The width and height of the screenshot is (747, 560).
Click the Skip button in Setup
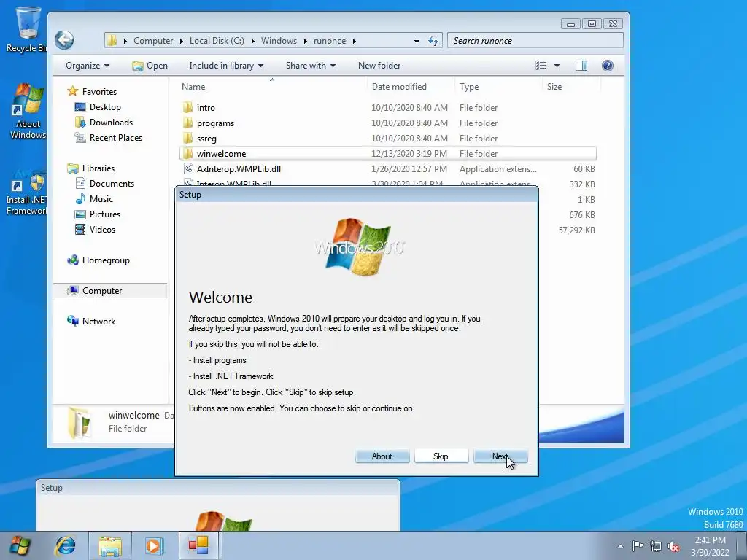[441, 456]
